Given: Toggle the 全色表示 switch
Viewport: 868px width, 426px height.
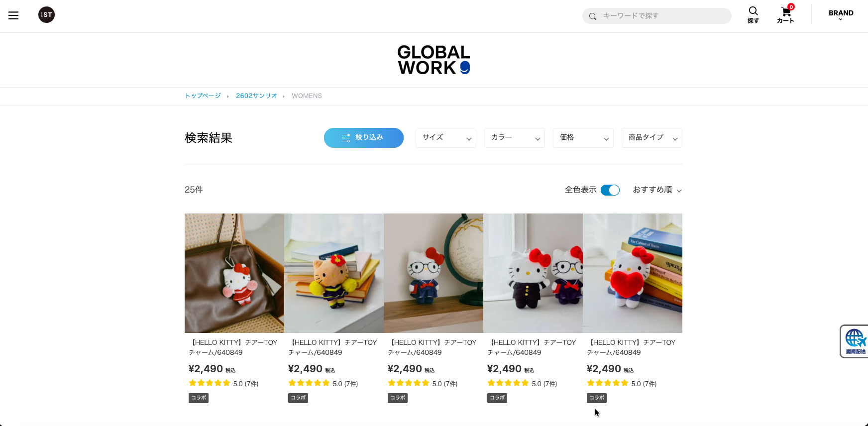Looking at the screenshot, I should (610, 190).
